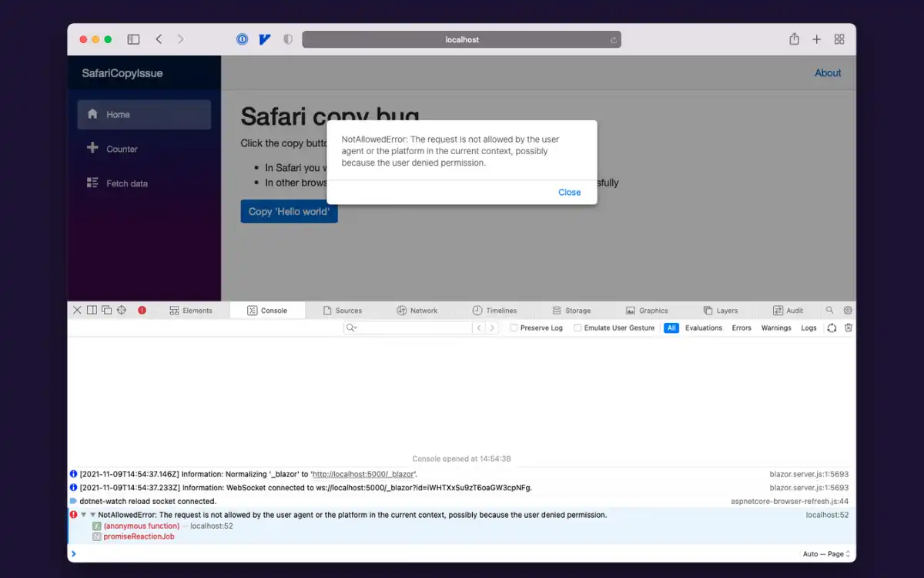Open the localhost:52 source link on error row
Screen dimensions: 924x578
[x=827, y=515]
